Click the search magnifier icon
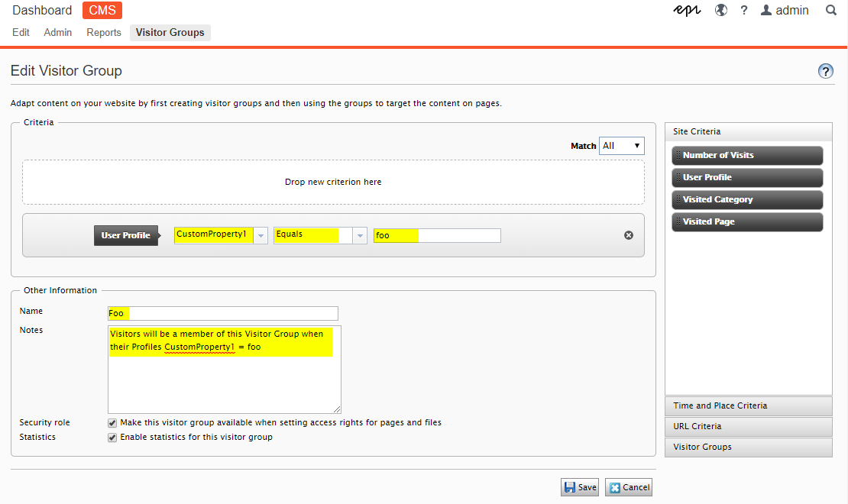Viewport: 848px width, 504px height. point(830,10)
